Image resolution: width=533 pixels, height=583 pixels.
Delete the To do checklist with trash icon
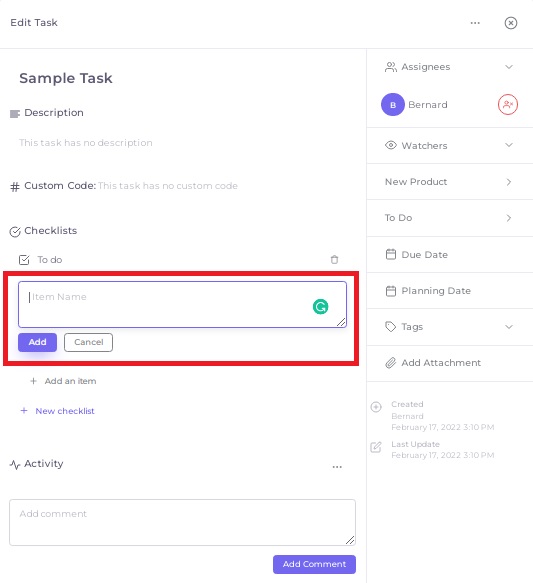(334, 260)
